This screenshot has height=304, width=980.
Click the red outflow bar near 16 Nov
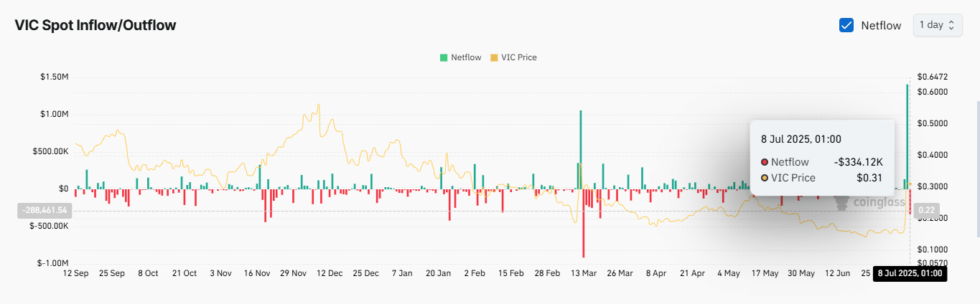coord(265,204)
